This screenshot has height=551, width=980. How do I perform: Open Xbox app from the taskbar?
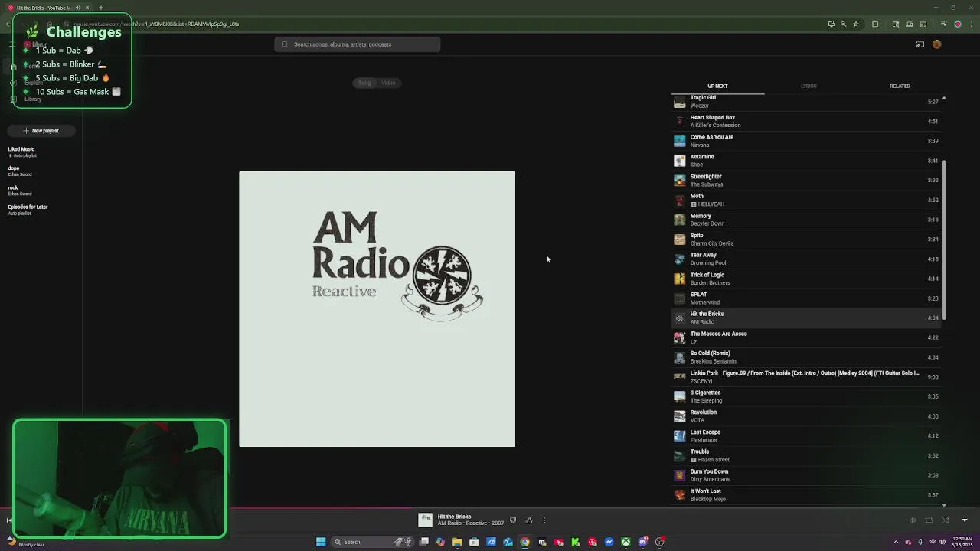tap(626, 542)
